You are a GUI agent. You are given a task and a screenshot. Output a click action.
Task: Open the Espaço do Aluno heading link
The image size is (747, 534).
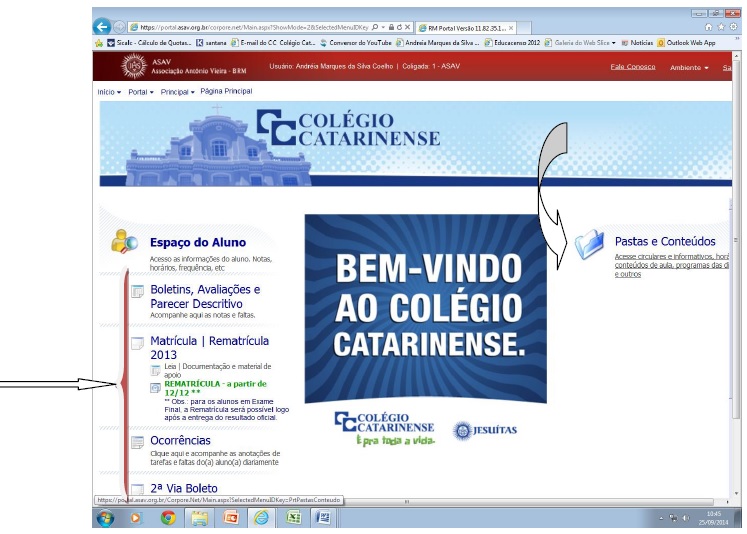tap(198, 242)
